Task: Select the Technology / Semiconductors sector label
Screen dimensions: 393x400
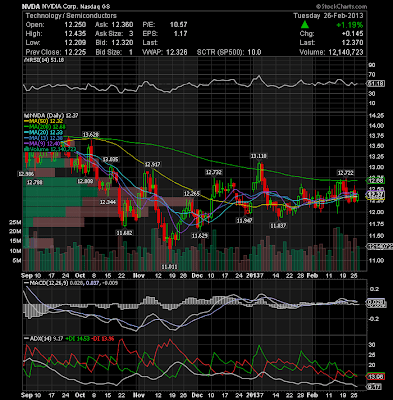Action: 71,16
